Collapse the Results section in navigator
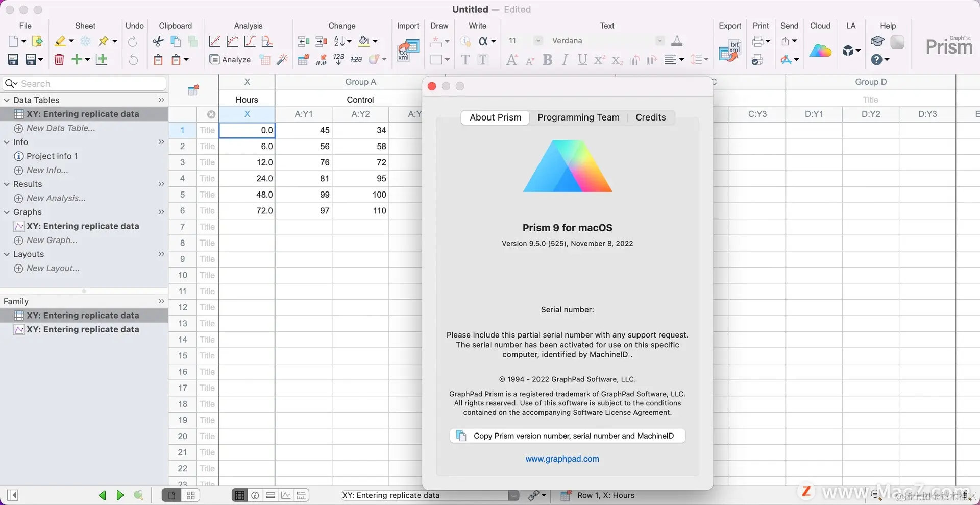The width and height of the screenshot is (980, 505). point(7,184)
